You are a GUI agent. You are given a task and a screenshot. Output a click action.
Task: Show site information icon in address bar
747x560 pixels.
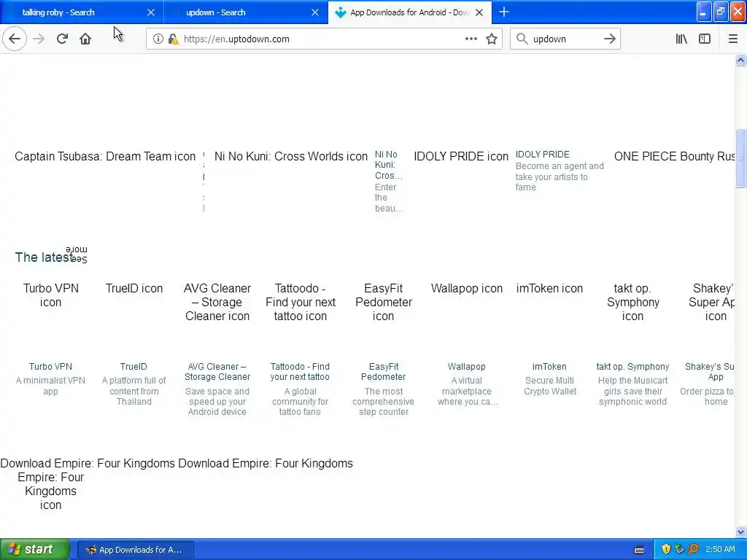[158, 39]
